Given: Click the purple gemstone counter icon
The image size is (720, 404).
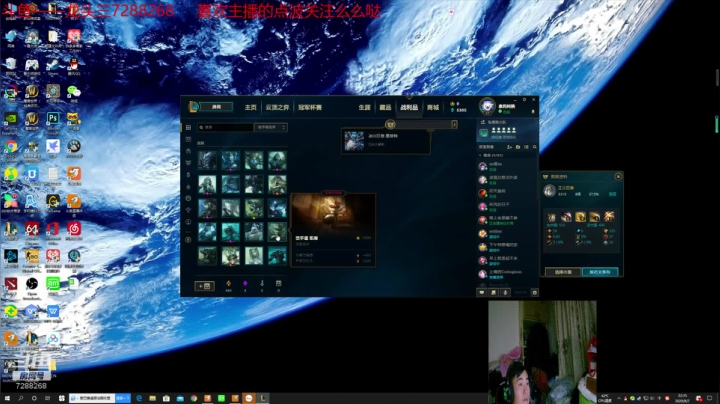Looking at the screenshot, I should point(245,283).
